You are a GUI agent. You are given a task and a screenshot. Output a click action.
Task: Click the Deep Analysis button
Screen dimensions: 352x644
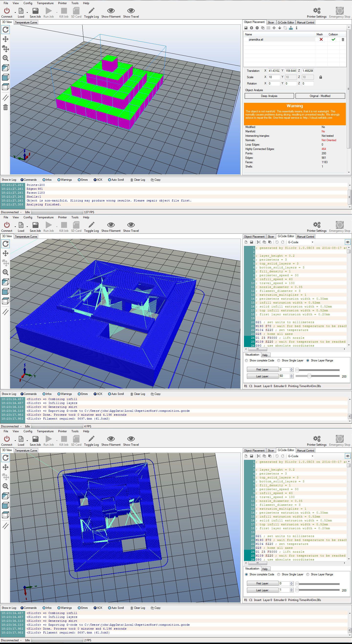point(269,96)
